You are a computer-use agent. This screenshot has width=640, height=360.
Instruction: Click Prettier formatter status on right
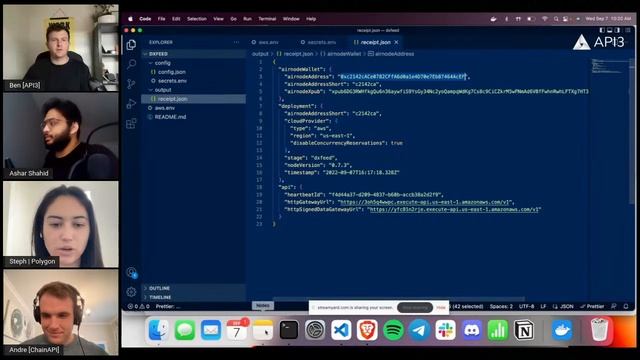coord(592,306)
